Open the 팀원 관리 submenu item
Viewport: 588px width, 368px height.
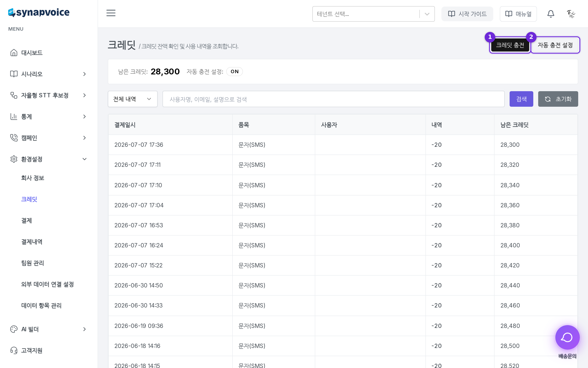point(32,263)
